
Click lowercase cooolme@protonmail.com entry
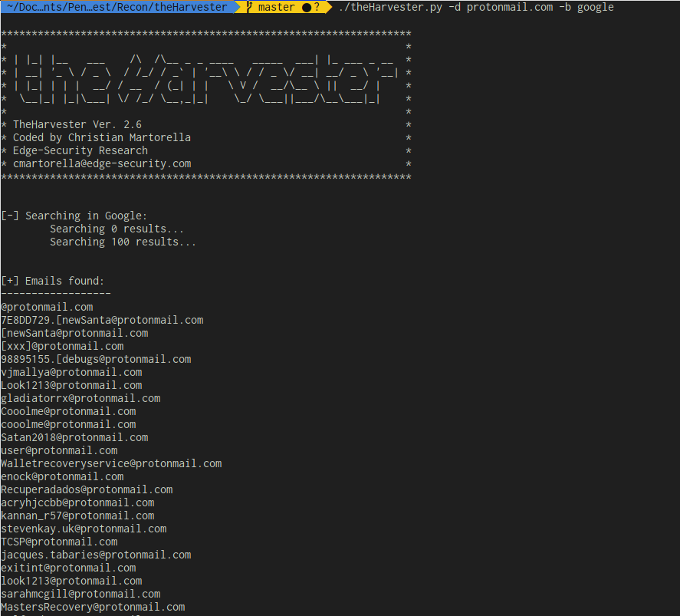[x=68, y=424]
